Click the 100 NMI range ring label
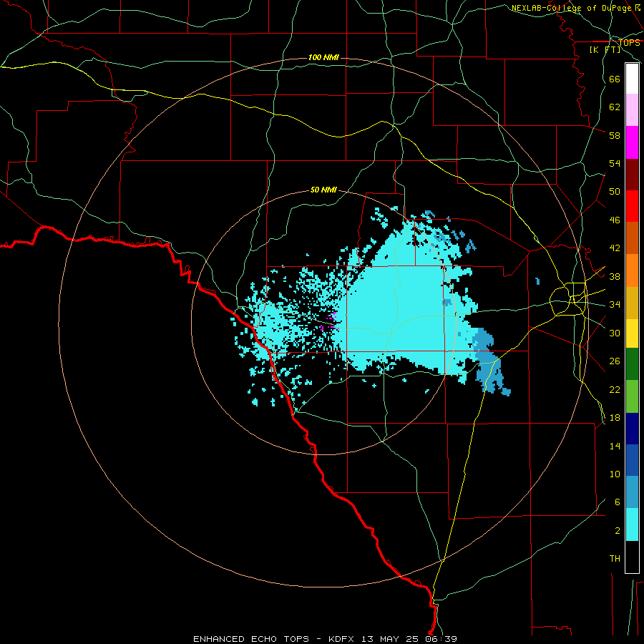The height and width of the screenshot is (644, 644). point(323,57)
